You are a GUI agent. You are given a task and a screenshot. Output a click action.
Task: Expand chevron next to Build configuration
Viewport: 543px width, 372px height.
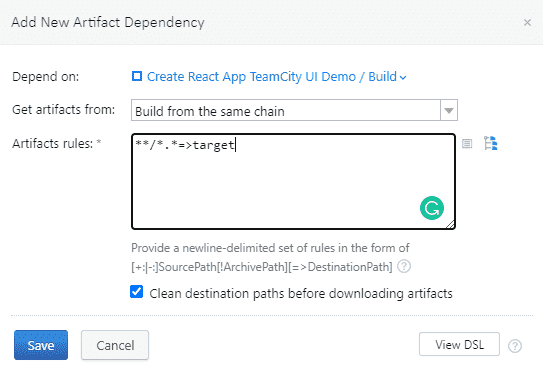[x=403, y=78]
